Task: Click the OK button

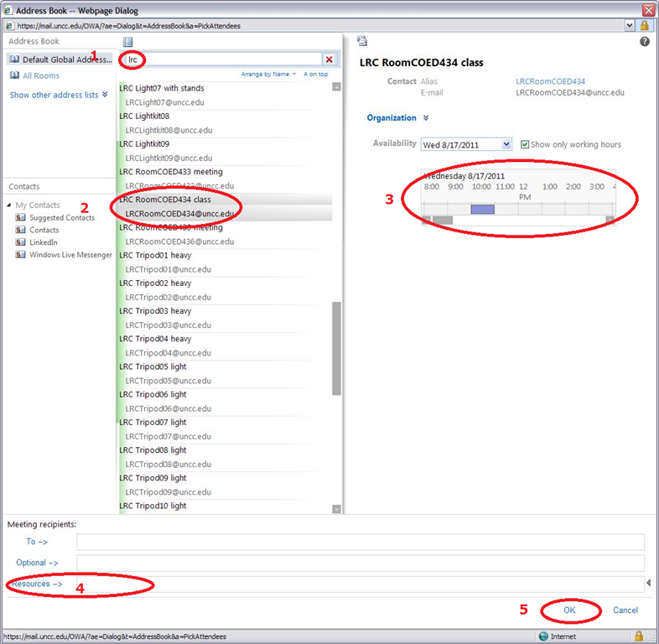Action: click(x=569, y=610)
